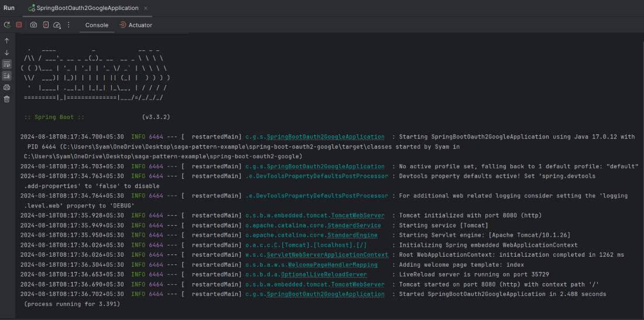This screenshot has width=644, height=320.
Task: Open TomcatWebServer link in 08:17:35.928 line
Action: [x=357, y=216]
